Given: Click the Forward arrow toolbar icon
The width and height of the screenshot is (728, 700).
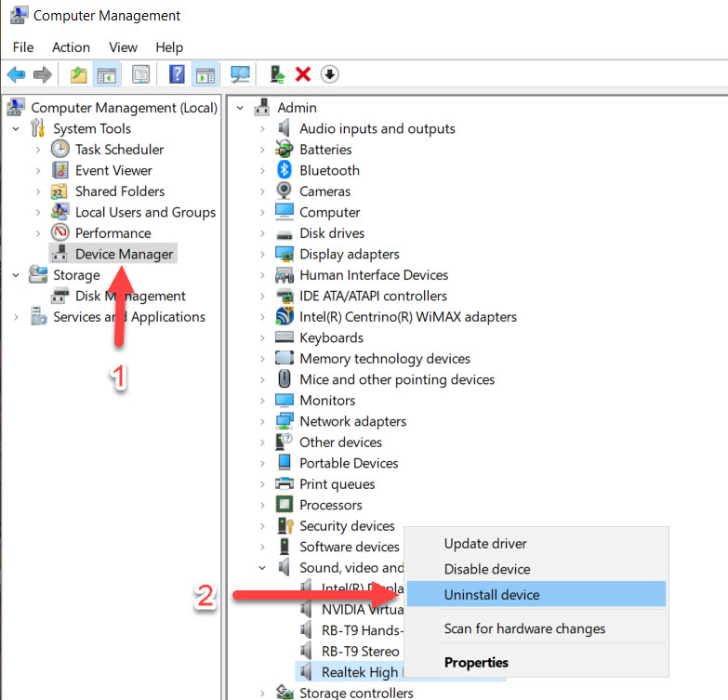Looking at the screenshot, I should click(43, 74).
